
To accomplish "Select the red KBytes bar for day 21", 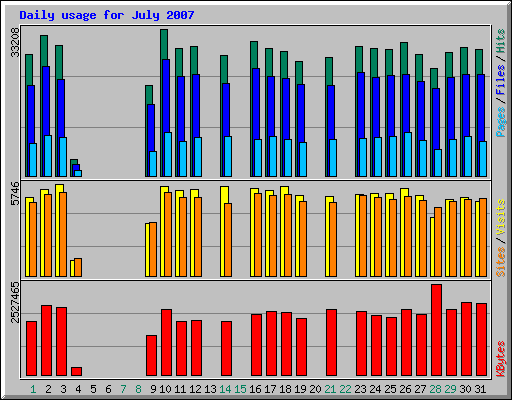I will coord(332,343).
